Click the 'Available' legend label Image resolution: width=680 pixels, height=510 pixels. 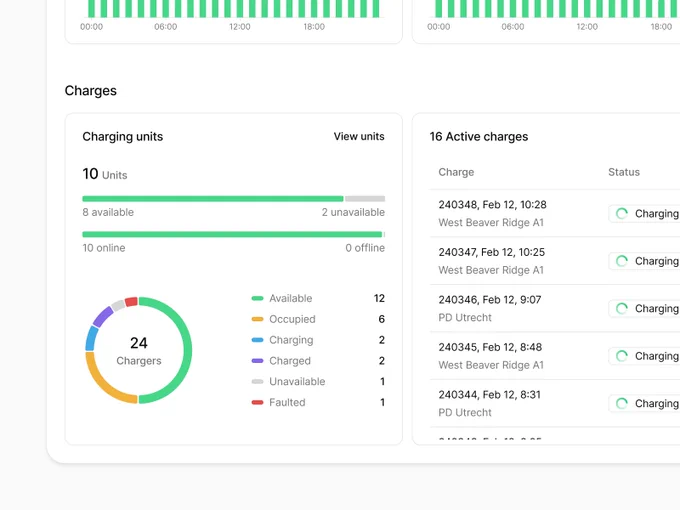291,298
